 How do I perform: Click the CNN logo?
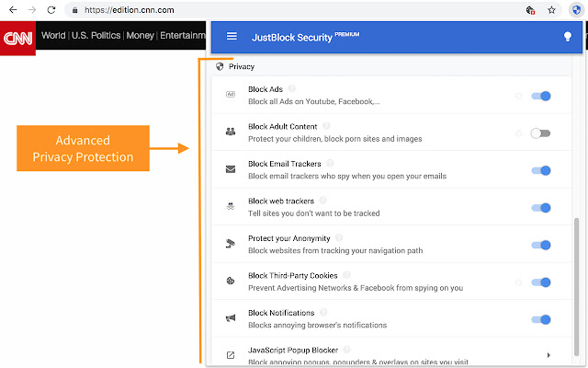click(18, 39)
